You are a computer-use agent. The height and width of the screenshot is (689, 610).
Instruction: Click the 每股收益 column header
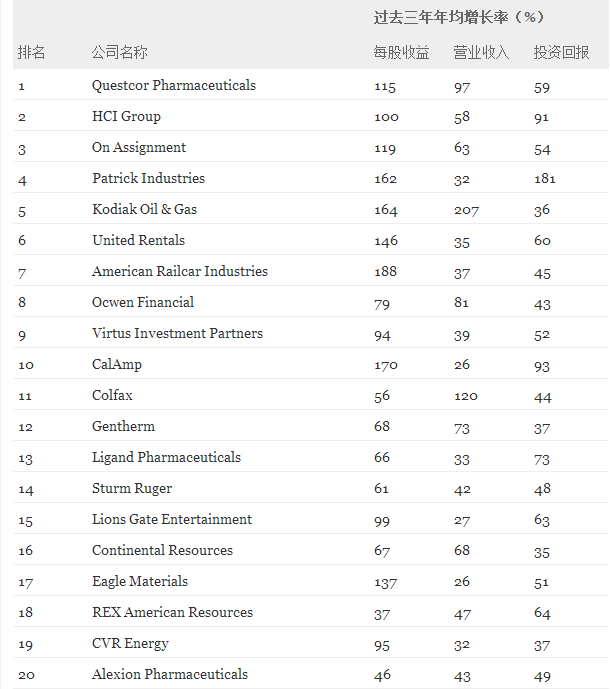[x=401, y=52]
